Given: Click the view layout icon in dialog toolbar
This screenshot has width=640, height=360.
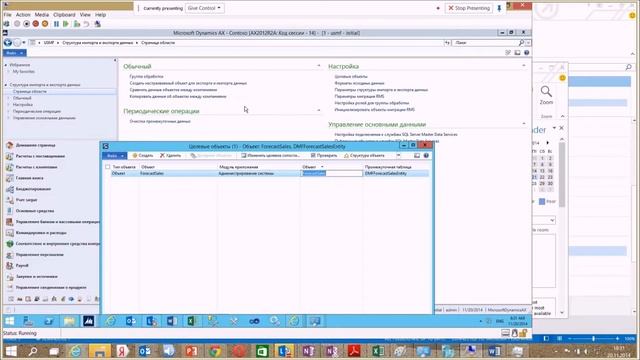Looking at the screenshot, I should pos(417,156).
